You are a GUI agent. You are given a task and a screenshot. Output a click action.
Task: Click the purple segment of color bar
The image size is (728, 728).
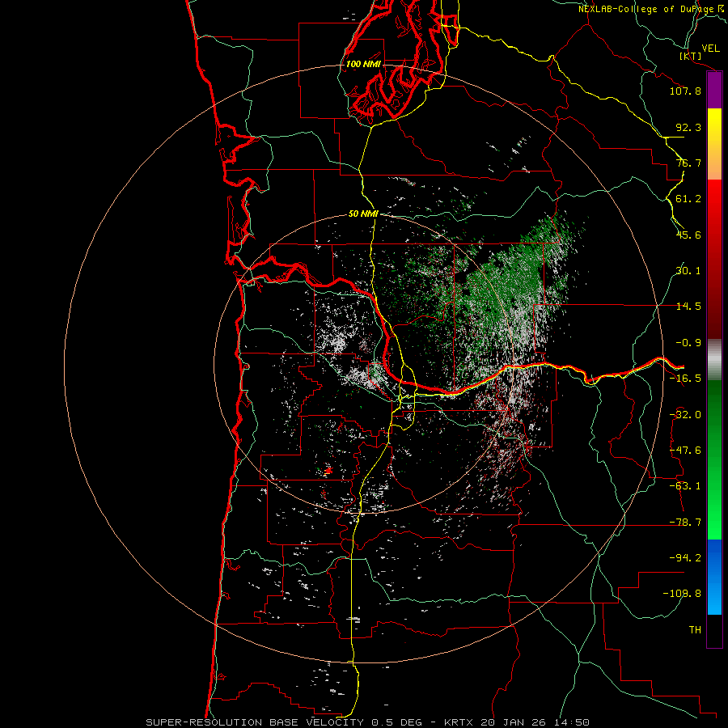[x=714, y=91]
